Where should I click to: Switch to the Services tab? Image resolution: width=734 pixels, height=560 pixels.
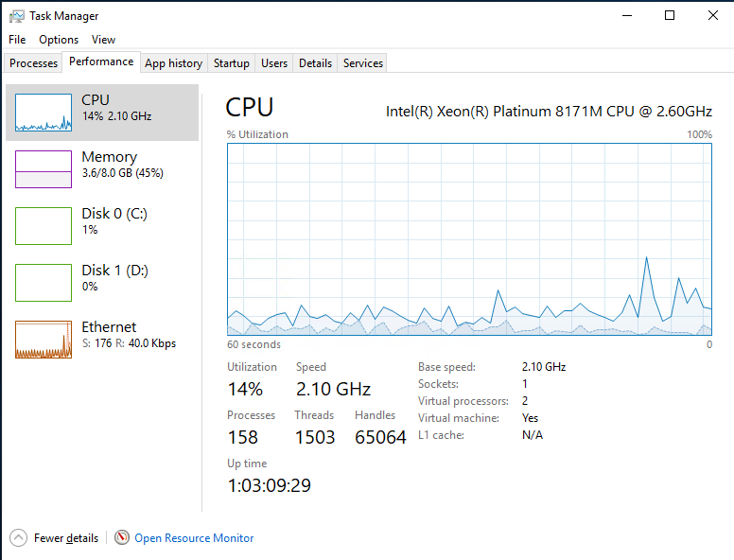363,63
